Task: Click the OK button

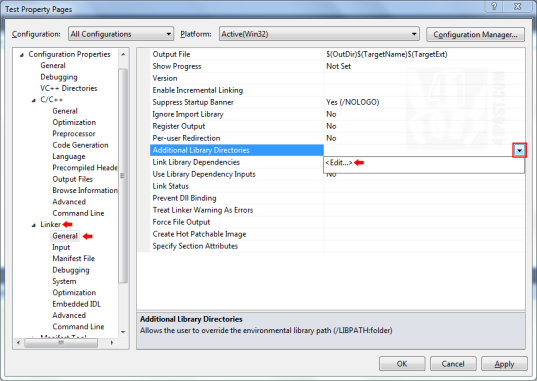Action: point(402,364)
